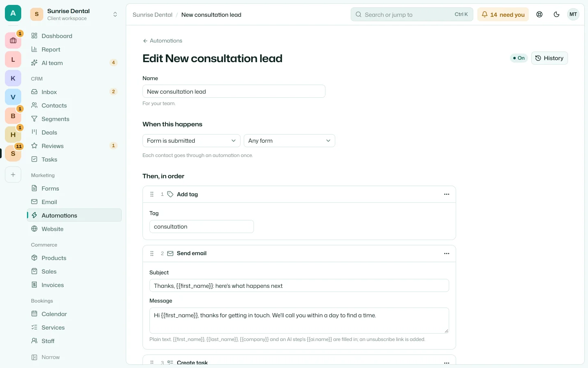
Task: Click the Email envelope icon in sidebar
Action: 34,202
